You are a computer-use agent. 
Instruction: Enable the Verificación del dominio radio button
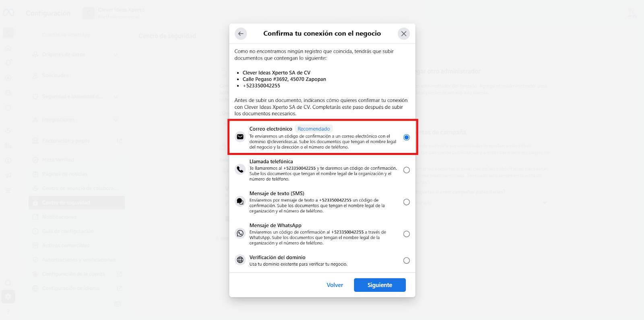point(407,260)
